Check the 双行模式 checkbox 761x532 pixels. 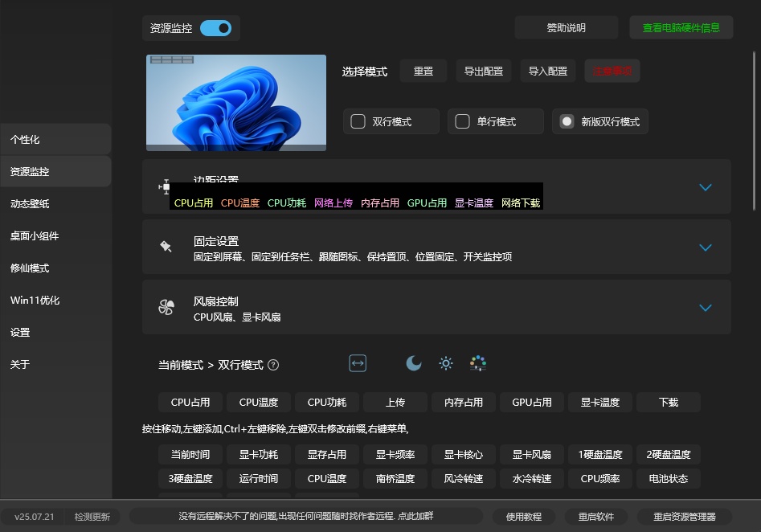point(358,121)
